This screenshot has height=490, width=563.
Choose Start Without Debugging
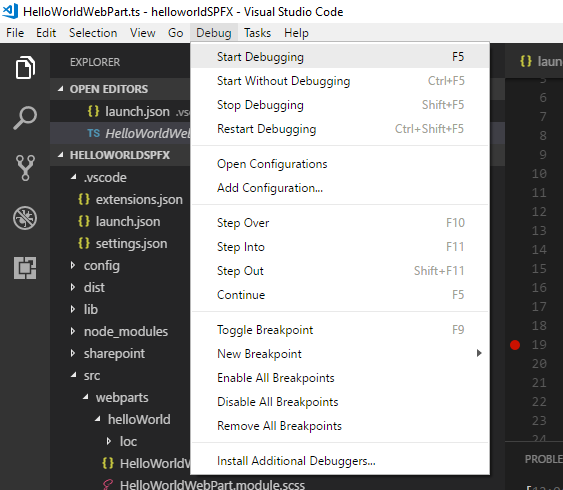click(x=340, y=81)
